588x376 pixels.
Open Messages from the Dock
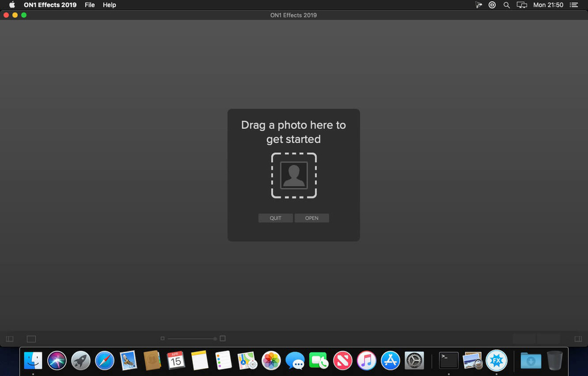[x=295, y=360]
